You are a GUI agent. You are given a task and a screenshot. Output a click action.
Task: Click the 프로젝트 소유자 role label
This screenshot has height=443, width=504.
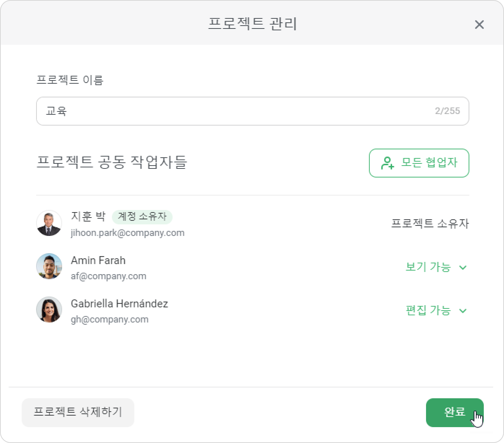click(430, 224)
